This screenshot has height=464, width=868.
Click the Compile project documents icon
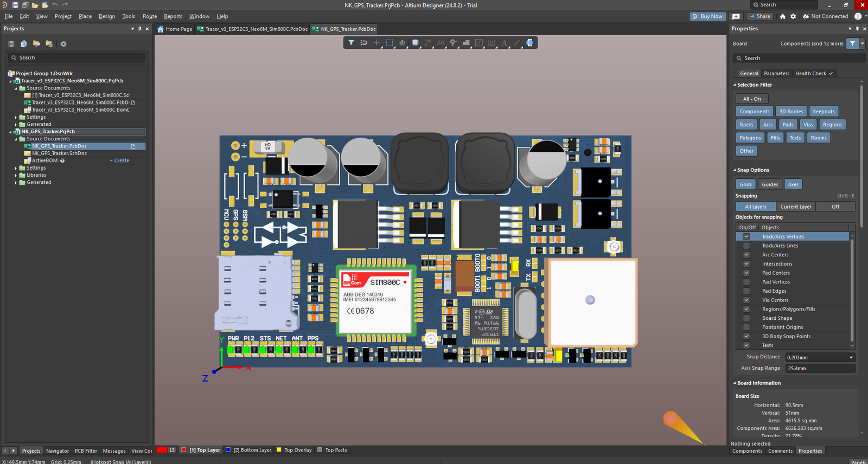(23, 44)
